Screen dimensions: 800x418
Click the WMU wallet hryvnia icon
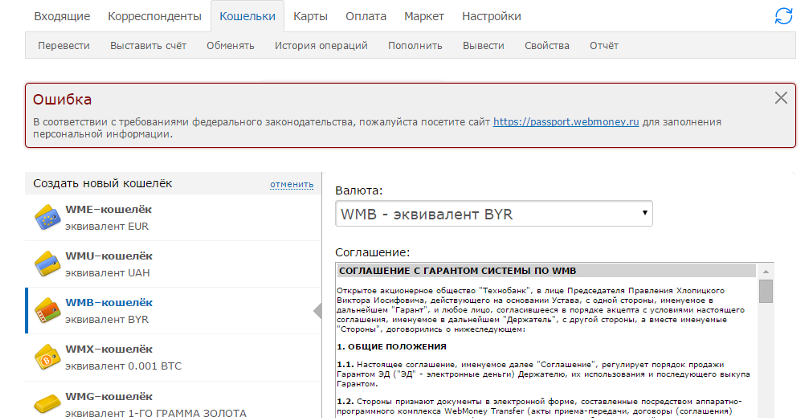47,264
